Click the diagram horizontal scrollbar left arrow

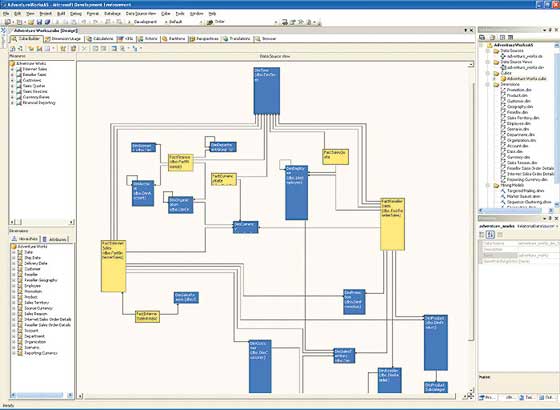click(80, 396)
